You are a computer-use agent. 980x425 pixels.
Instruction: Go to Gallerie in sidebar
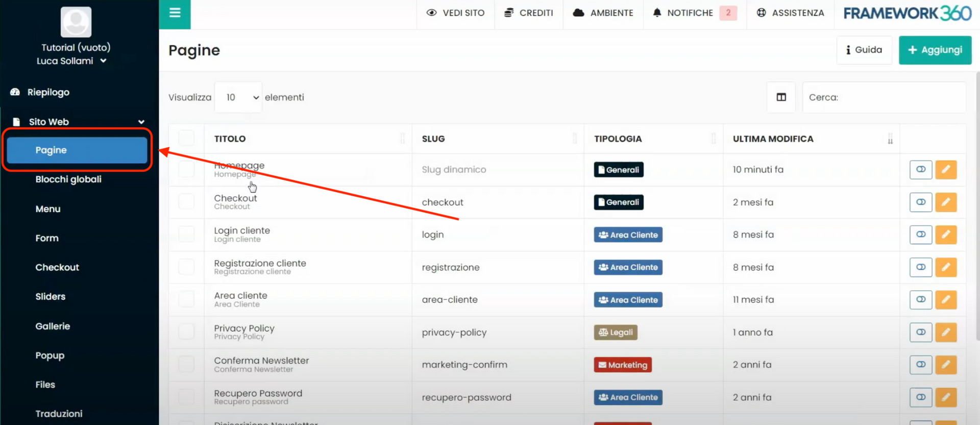[53, 326]
